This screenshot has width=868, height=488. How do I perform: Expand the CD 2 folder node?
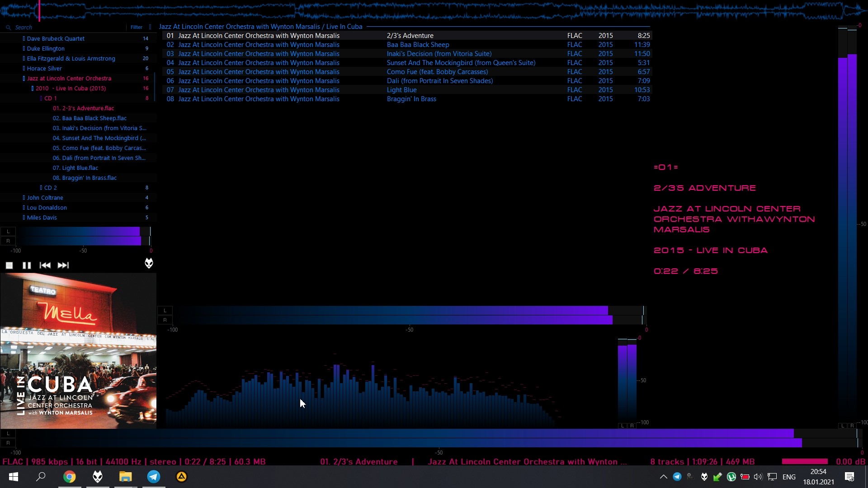pyautogui.click(x=41, y=188)
